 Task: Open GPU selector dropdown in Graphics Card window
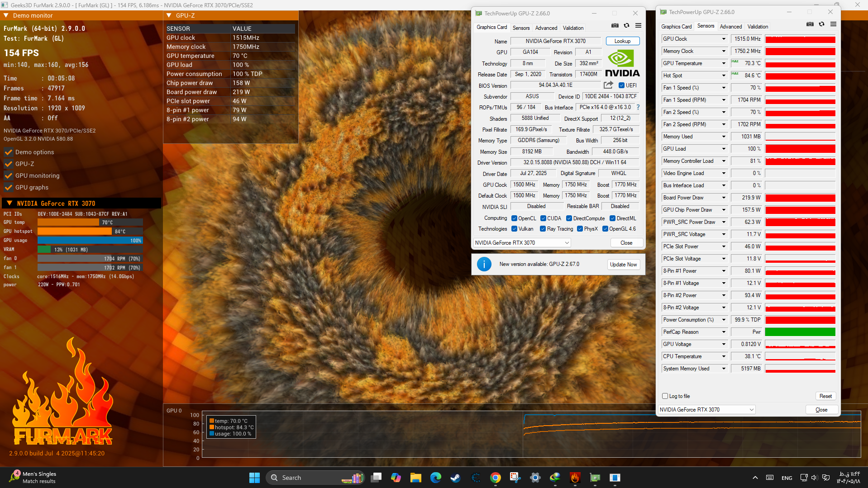(522, 243)
